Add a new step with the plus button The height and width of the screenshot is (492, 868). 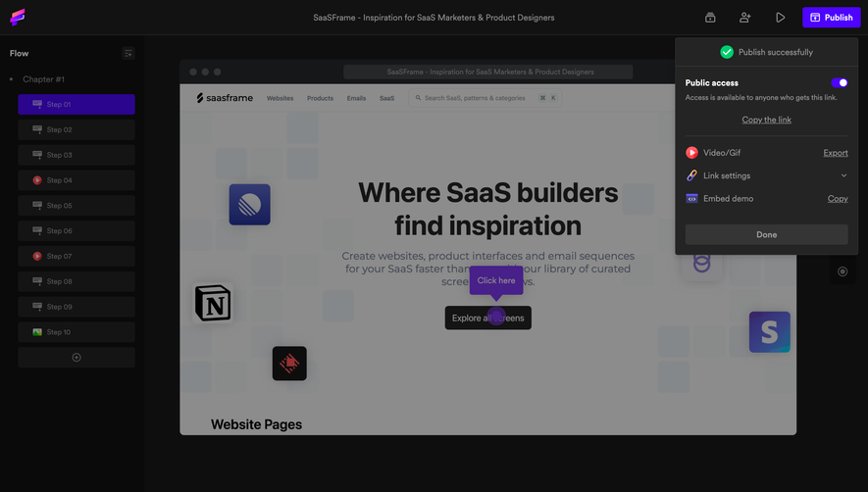pos(77,358)
